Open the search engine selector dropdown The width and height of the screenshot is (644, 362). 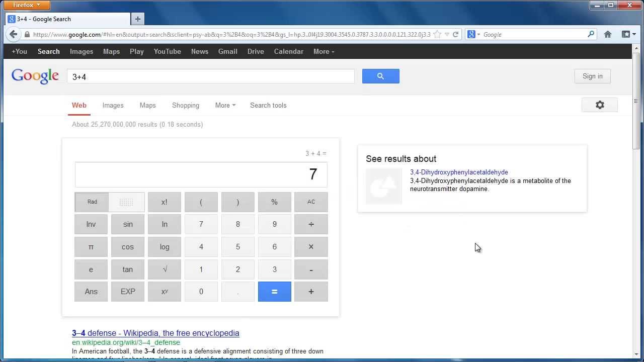[x=474, y=34]
